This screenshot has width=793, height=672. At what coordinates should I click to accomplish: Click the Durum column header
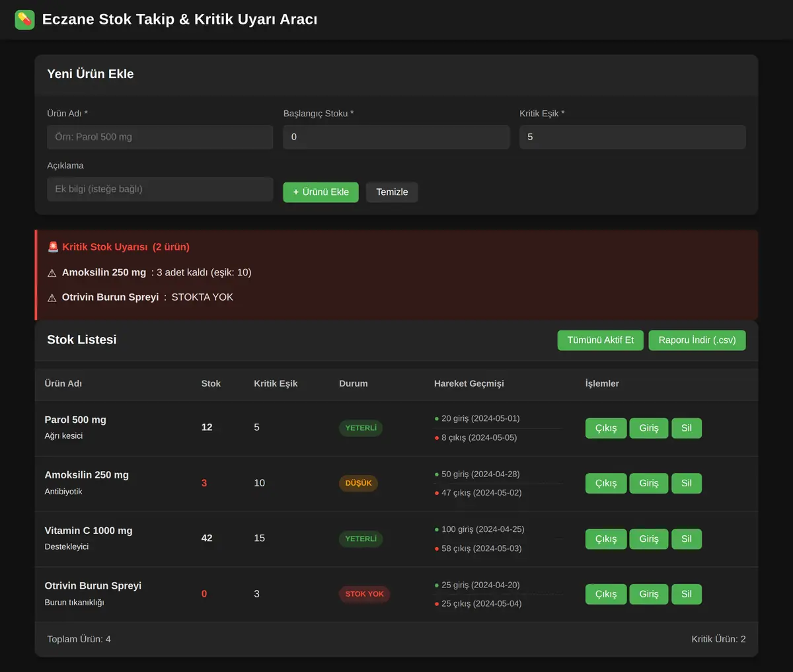click(x=354, y=383)
